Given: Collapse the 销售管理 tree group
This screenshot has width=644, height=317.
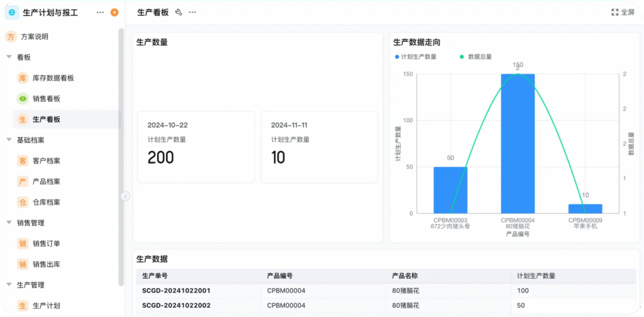Looking at the screenshot, I should [9, 223].
